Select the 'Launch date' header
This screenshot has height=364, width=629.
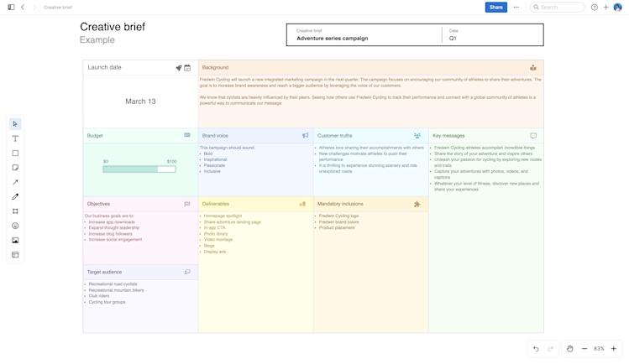click(104, 67)
